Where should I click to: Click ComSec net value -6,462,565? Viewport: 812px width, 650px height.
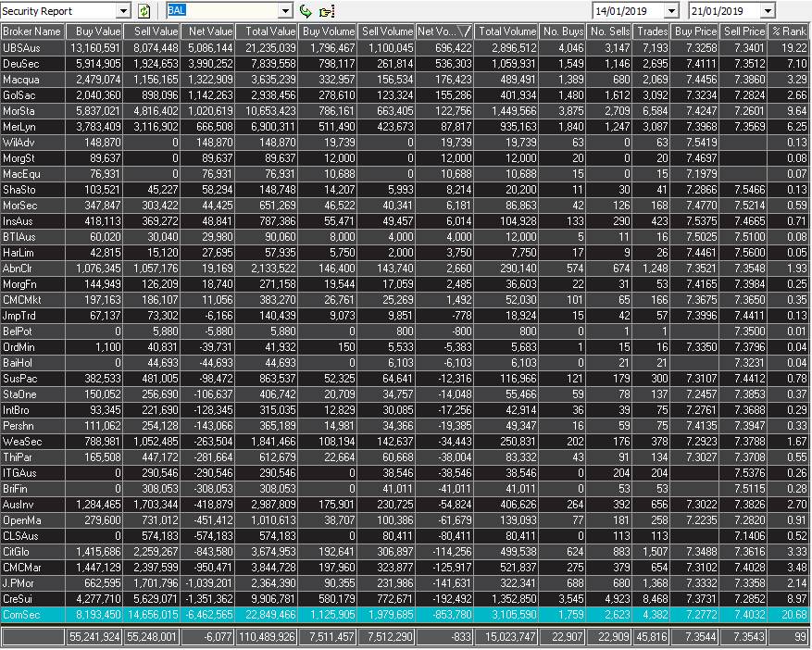pos(209,615)
